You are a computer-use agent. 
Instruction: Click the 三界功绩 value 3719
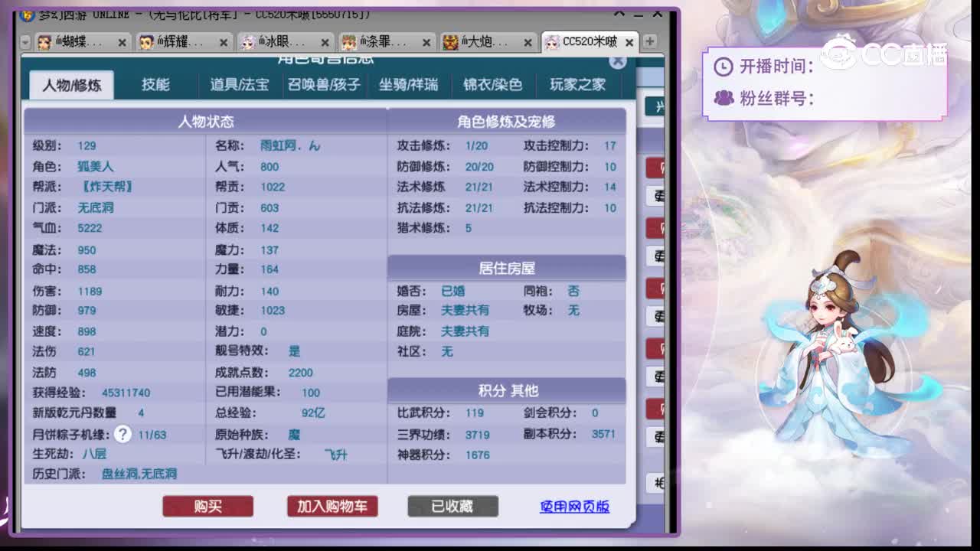click(477, 434)
